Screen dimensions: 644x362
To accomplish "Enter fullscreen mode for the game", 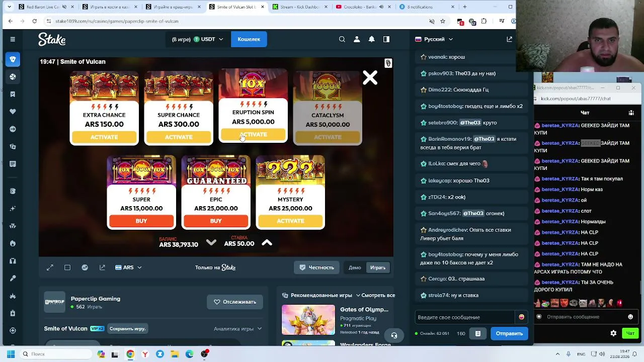I will click(50, 267).
